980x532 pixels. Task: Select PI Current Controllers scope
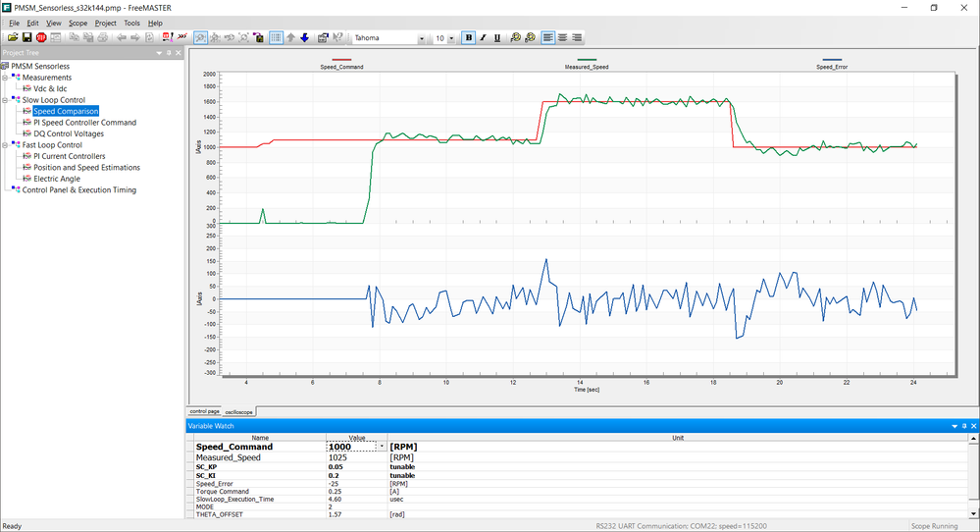point(70,156)
